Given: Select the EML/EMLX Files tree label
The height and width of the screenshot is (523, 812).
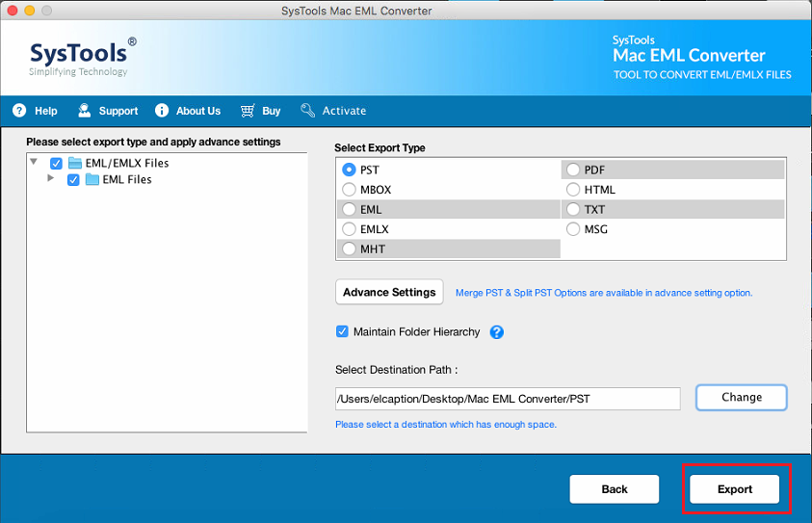Looking at the screenshot, I should [127, 163].
